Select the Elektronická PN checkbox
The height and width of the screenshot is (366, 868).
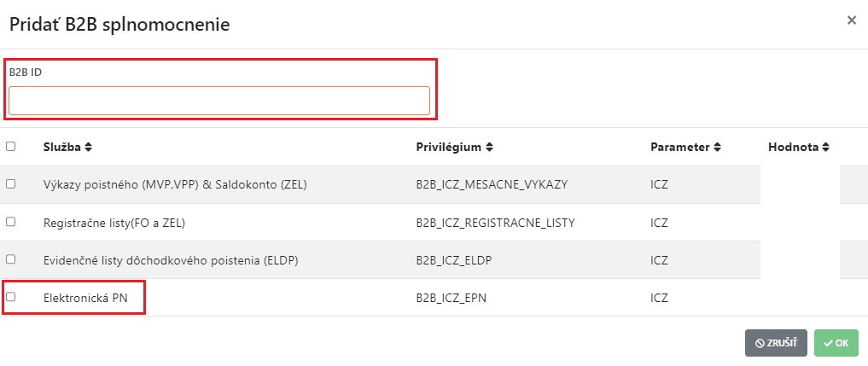11,297
